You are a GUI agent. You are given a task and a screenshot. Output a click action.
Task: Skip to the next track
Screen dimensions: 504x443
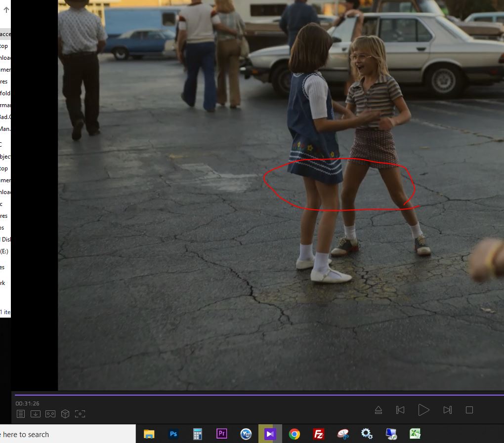(447, 410)
